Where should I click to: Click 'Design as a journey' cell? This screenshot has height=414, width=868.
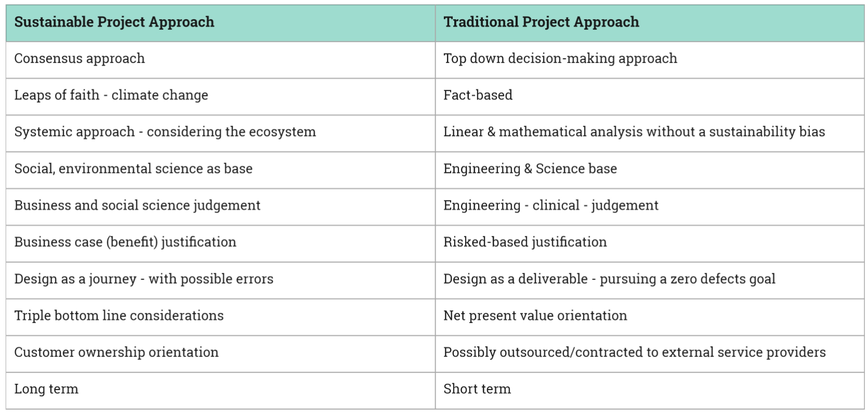pyautogui.click(x=144, y=279)
